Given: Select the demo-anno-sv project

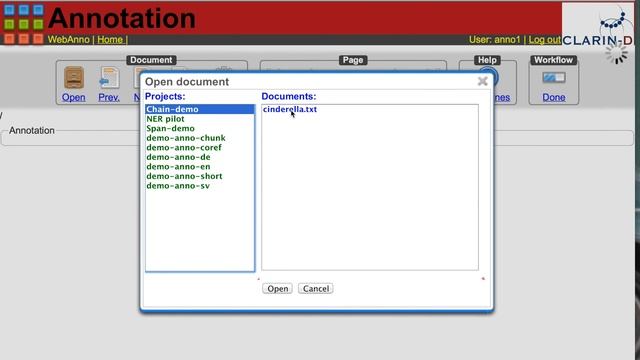Looking at the screenshot, I should [x=200, y=186].
